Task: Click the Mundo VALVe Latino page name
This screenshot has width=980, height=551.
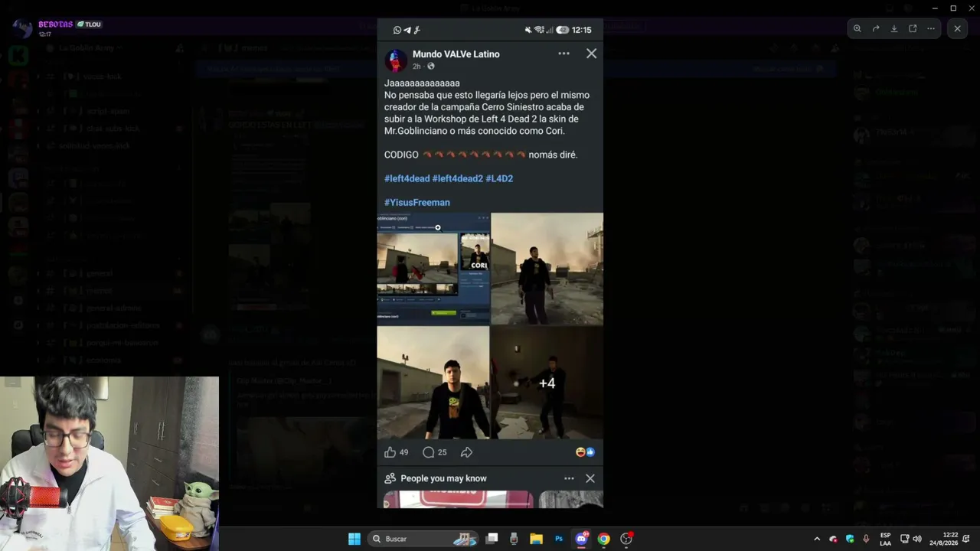Action: tap(456, 54)
